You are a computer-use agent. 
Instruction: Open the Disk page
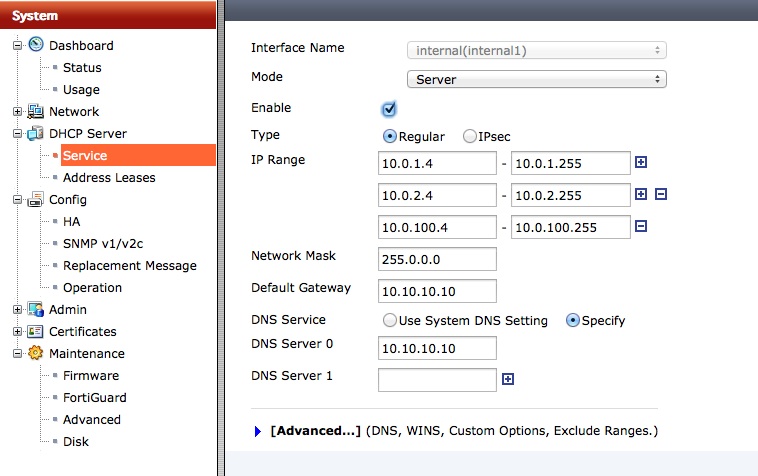coord(76,442)
